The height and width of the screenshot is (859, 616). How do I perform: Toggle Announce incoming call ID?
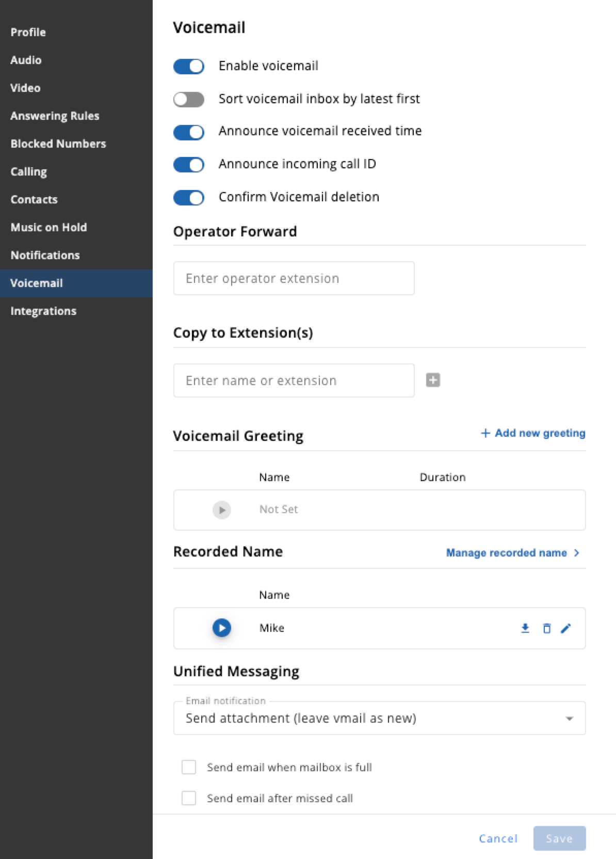[189, 165]
